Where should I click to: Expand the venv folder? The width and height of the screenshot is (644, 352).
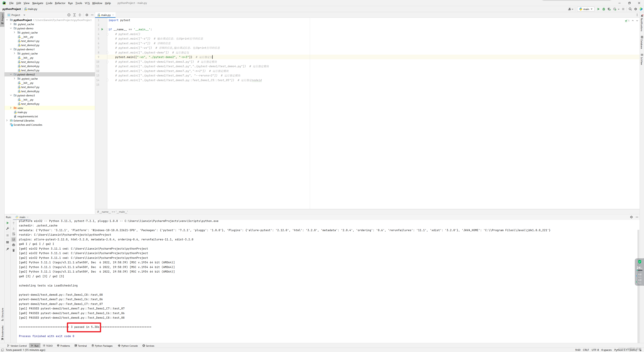(x=11, y=108)
